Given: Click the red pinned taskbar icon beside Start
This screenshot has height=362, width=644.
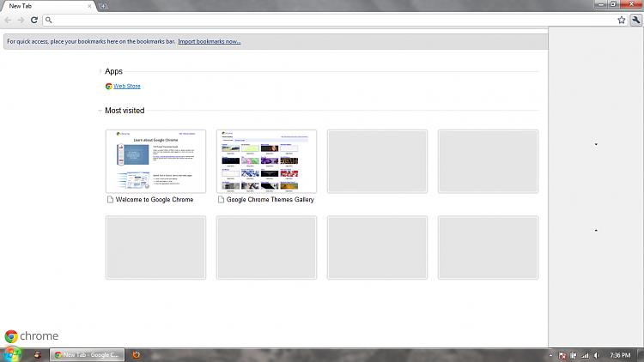Looking at the screenshot, I should 38,354.
